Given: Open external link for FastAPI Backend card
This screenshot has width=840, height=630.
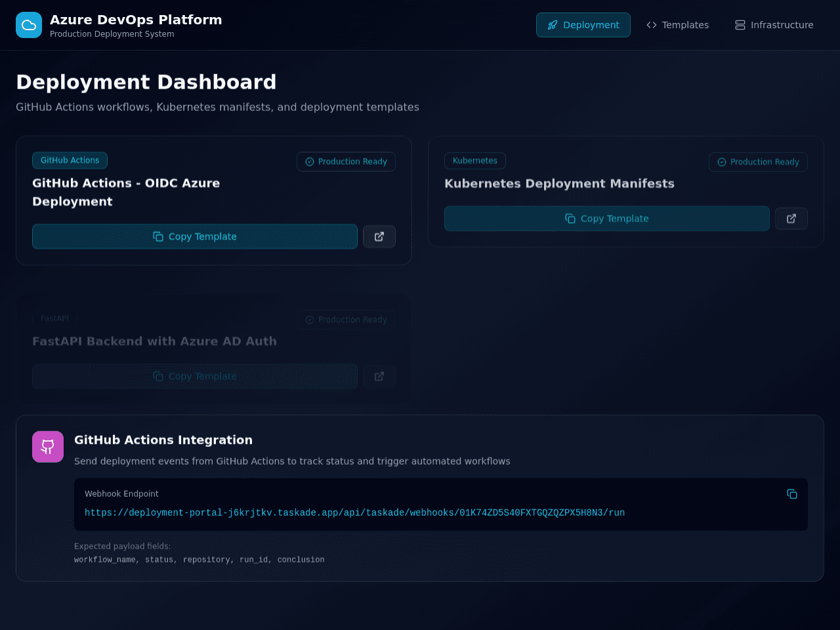Looking at the screenshot, I should pyautogui.click(x=379, y=377).
